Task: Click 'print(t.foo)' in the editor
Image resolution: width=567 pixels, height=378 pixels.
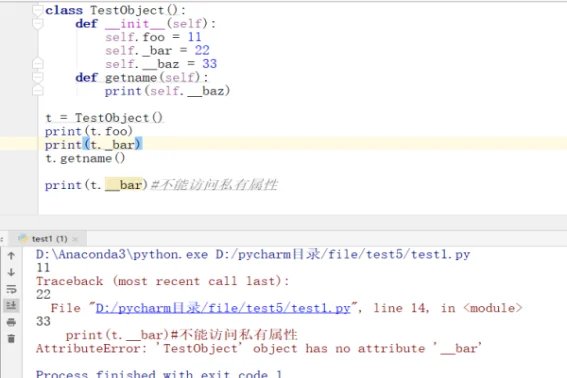Action: [x=89, y=131]
